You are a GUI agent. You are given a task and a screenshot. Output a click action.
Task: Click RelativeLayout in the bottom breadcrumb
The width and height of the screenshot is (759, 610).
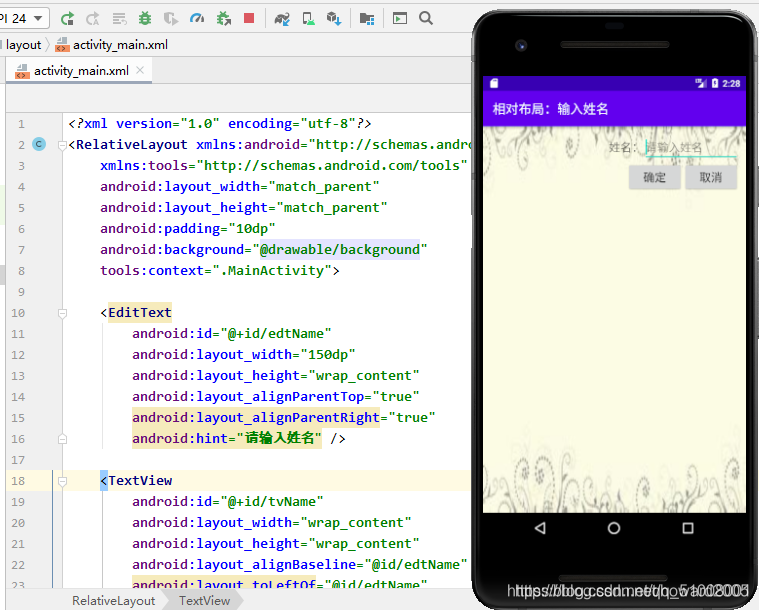point(114,601)
